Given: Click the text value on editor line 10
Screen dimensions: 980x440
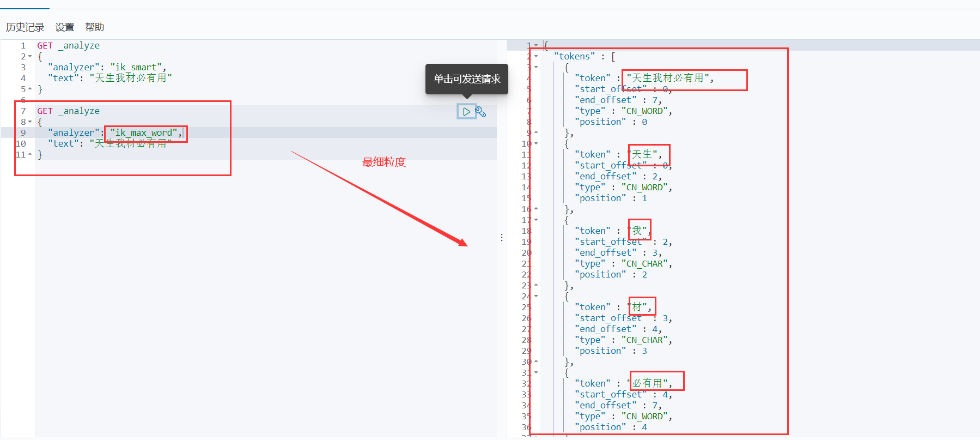Looking at the screenshot, I should [131, 144].
